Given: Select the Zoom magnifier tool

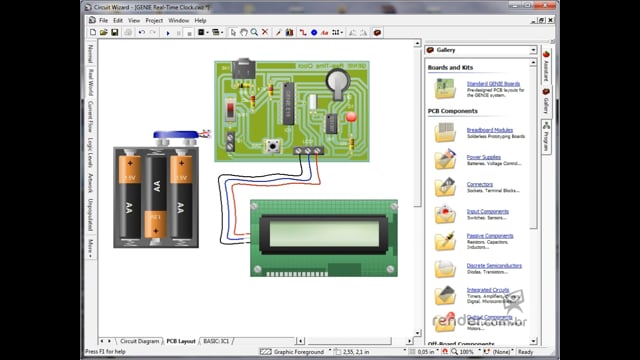Looking at the screenshot, I should (254, 32).
